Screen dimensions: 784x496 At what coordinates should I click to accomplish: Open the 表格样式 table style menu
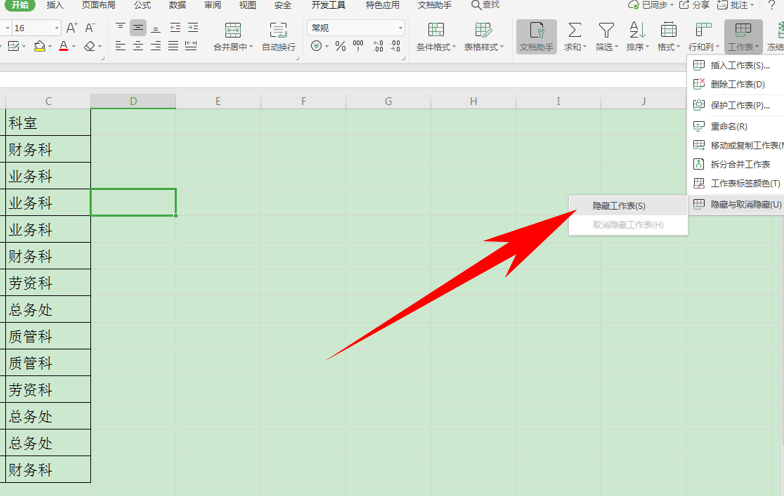484,36
